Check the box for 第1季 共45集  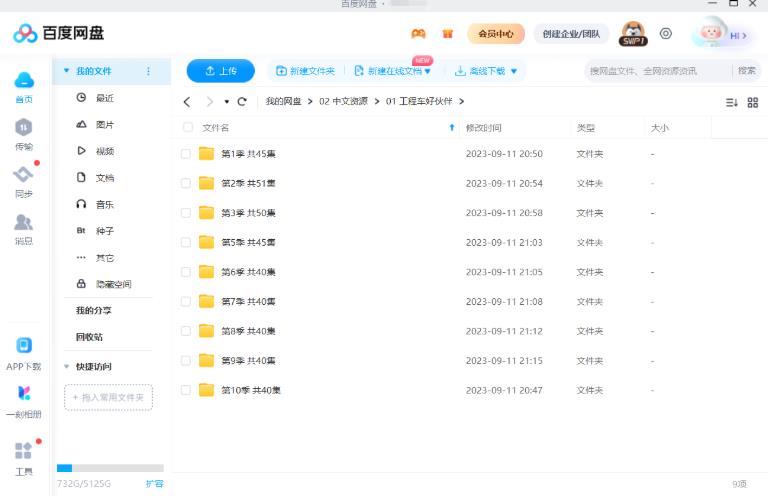[186, 154]
